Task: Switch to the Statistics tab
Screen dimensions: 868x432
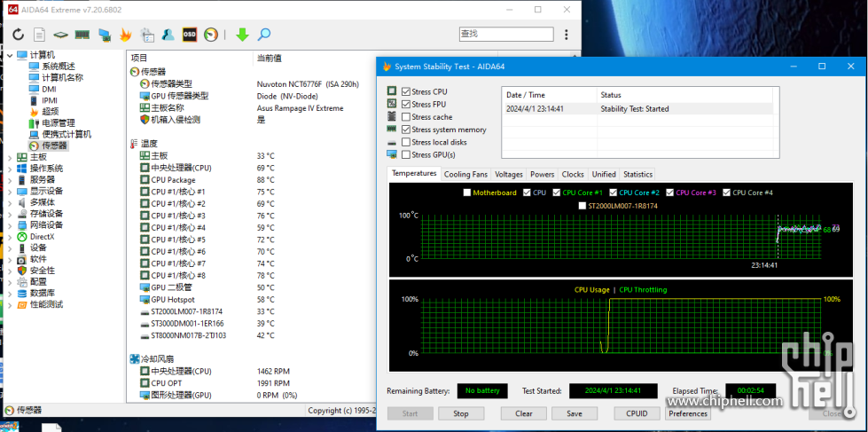Action: point(637,174)
